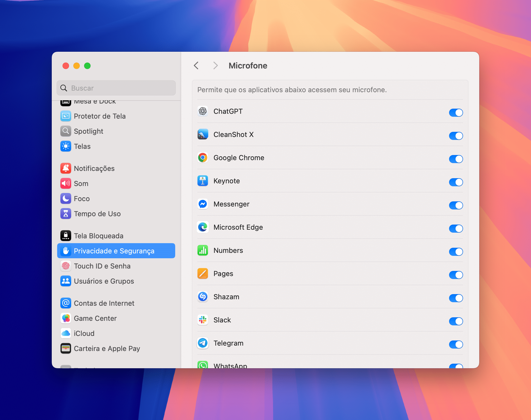Click the Telegram app icon

tap(203, 343)
